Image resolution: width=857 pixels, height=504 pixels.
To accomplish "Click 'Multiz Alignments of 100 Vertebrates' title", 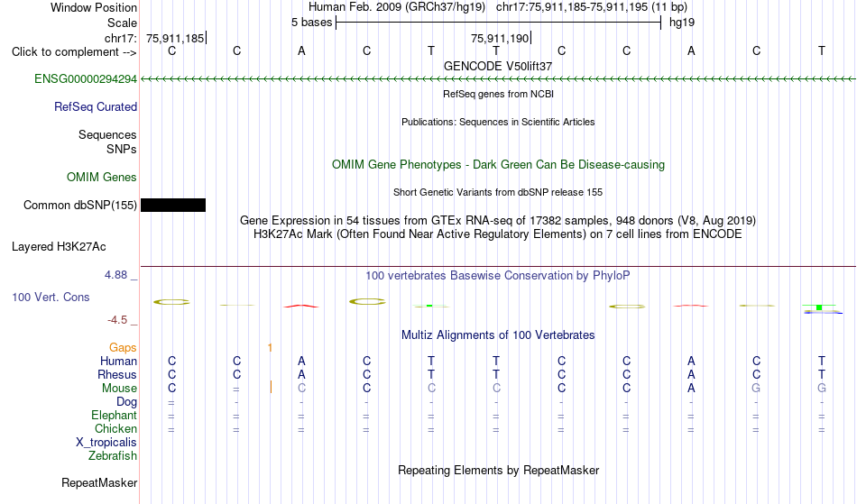I will 498,335.
